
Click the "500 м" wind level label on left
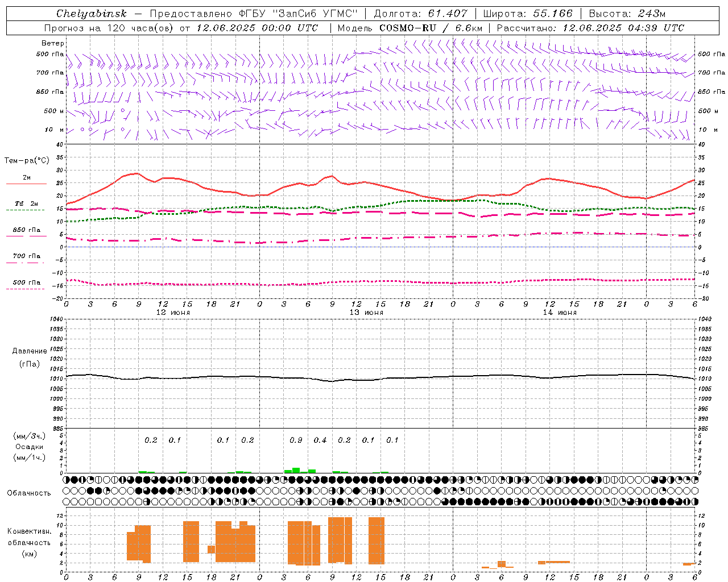[x=54, y=111]
